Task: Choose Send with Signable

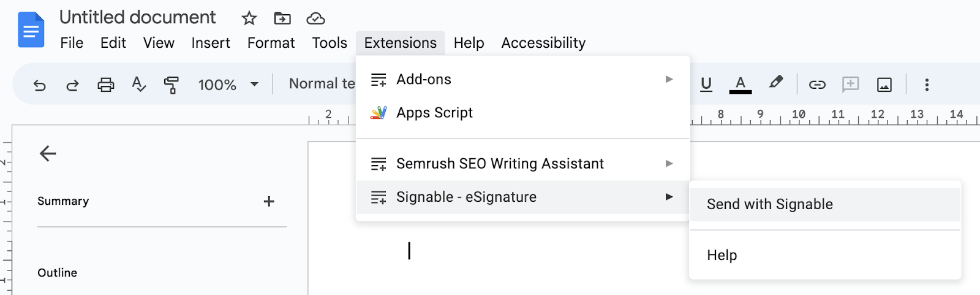Action: 770,204
